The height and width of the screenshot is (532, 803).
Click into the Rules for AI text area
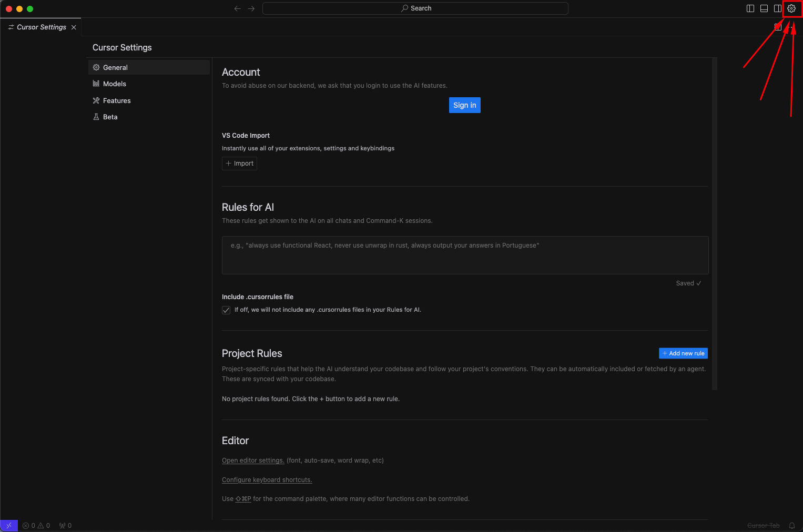(465, 255)
